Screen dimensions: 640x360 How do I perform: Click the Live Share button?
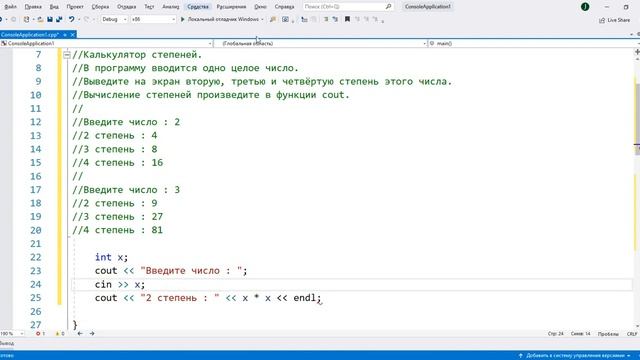click(614, 20)
